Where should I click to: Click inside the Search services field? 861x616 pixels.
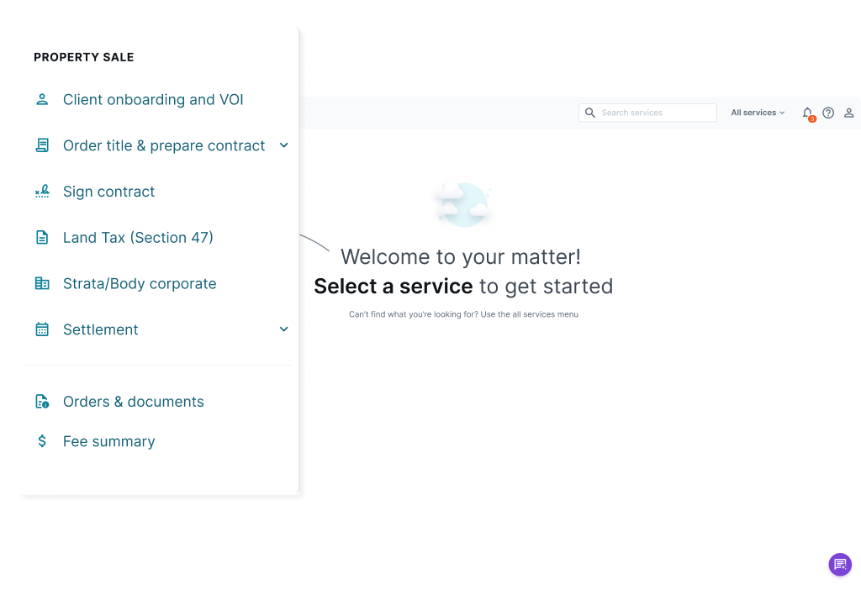click(656, 112)
